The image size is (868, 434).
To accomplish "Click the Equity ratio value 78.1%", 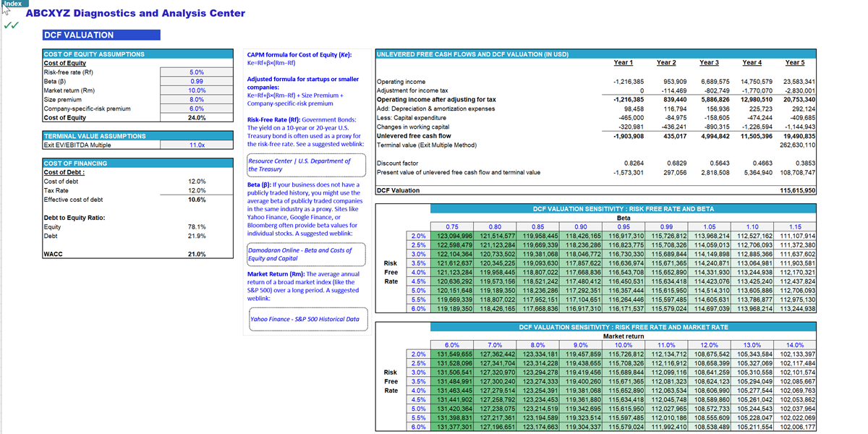I will (197, 227).
